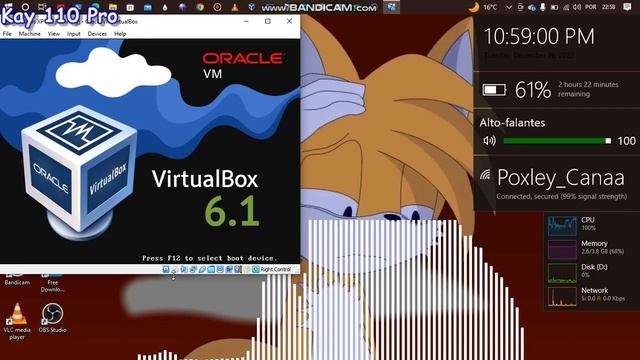Open the Input menu in VirtualBox
Image resolution: width=640 pixels, height=360 pixels.
(73, 34)
